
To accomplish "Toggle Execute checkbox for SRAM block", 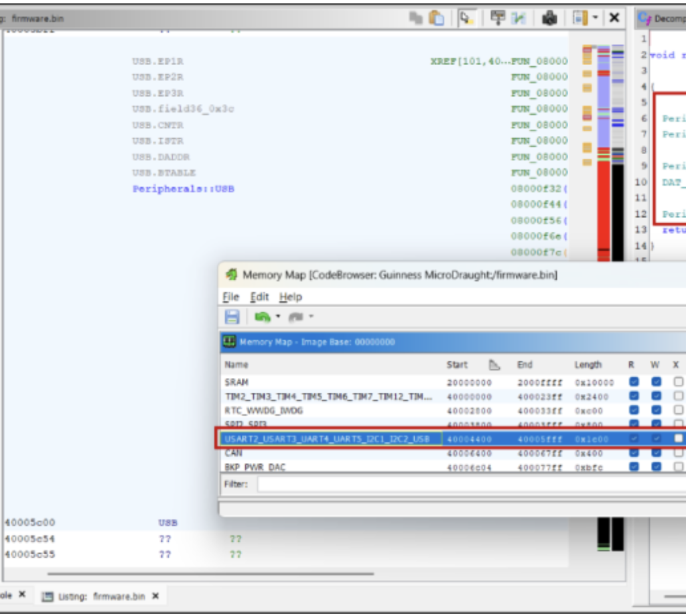I will click(678, 382).
